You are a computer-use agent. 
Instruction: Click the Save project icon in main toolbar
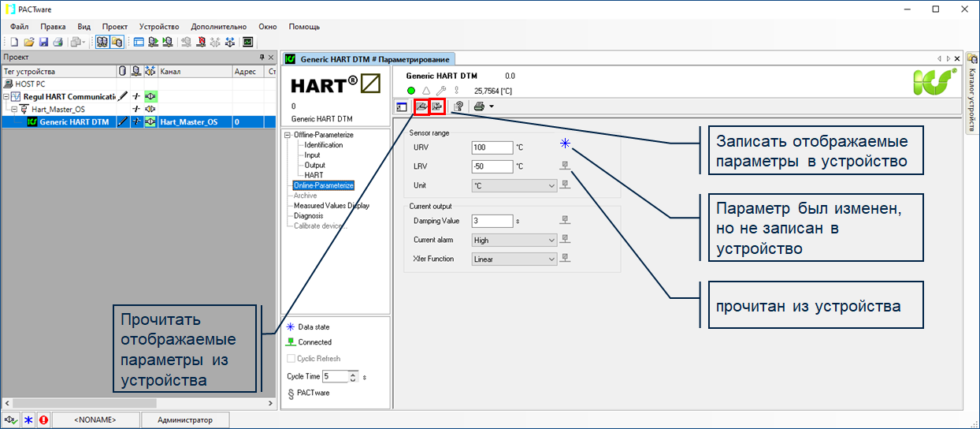click(x=43, y=42)
